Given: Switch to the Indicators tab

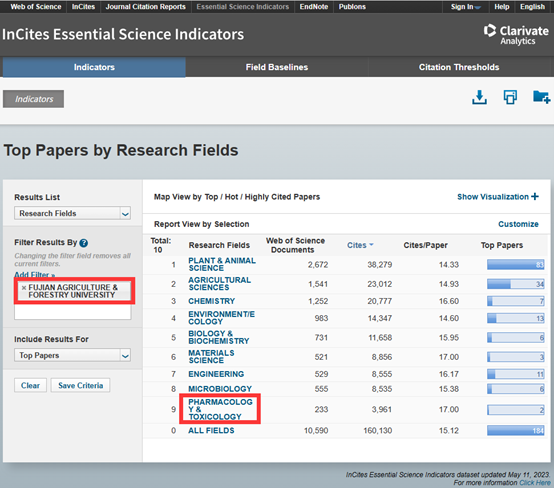Looking at the screenshot, I should coord(94,67).
